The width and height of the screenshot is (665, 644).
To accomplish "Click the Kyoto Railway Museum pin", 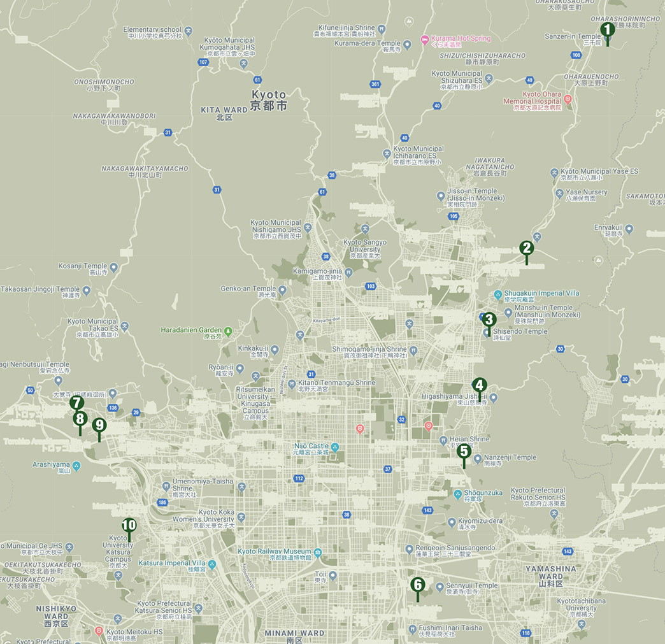I will [318, 552].
